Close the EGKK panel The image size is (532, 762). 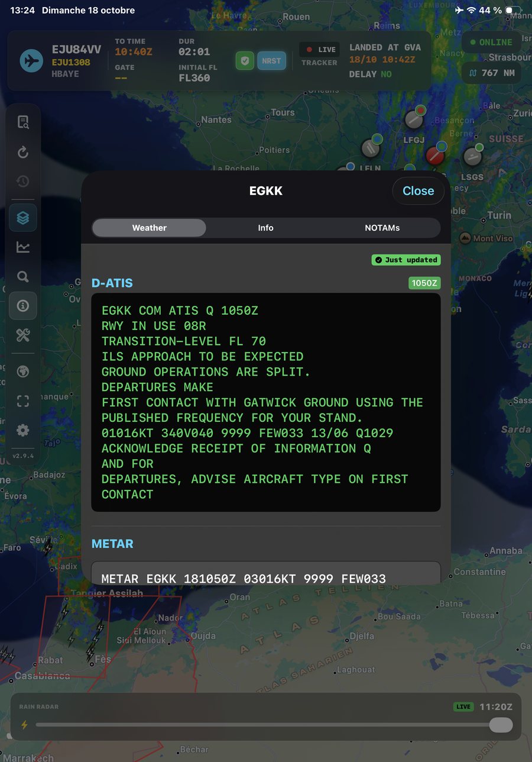tap(419, 190)
